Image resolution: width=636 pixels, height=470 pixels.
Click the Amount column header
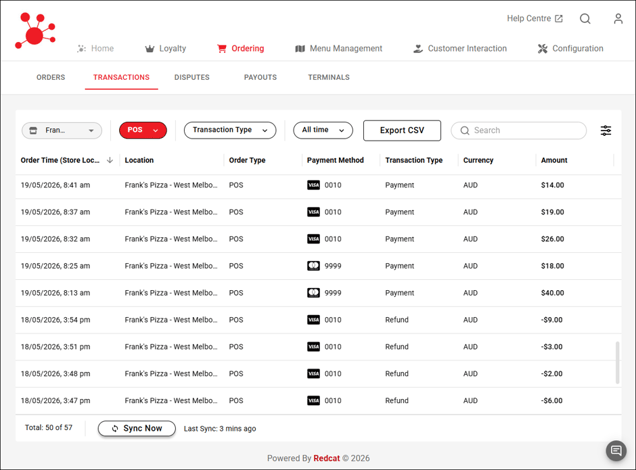(x=554, y=160)
